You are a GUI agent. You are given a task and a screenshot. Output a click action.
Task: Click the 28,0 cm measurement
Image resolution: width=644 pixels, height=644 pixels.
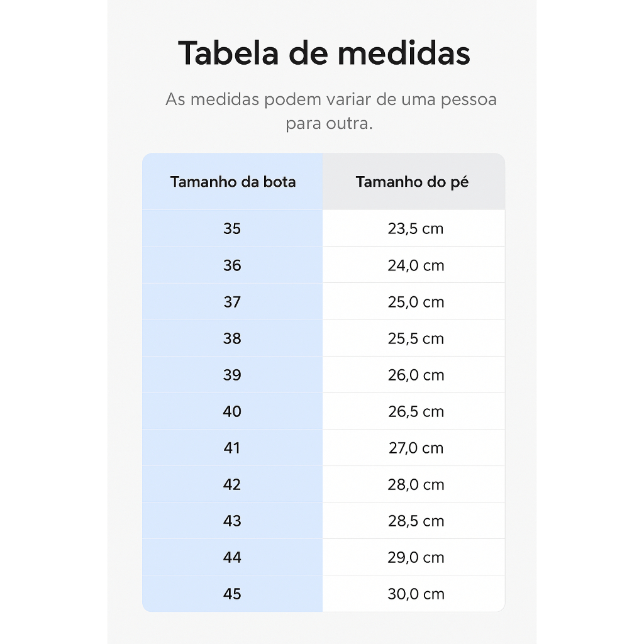pos(415,484)
